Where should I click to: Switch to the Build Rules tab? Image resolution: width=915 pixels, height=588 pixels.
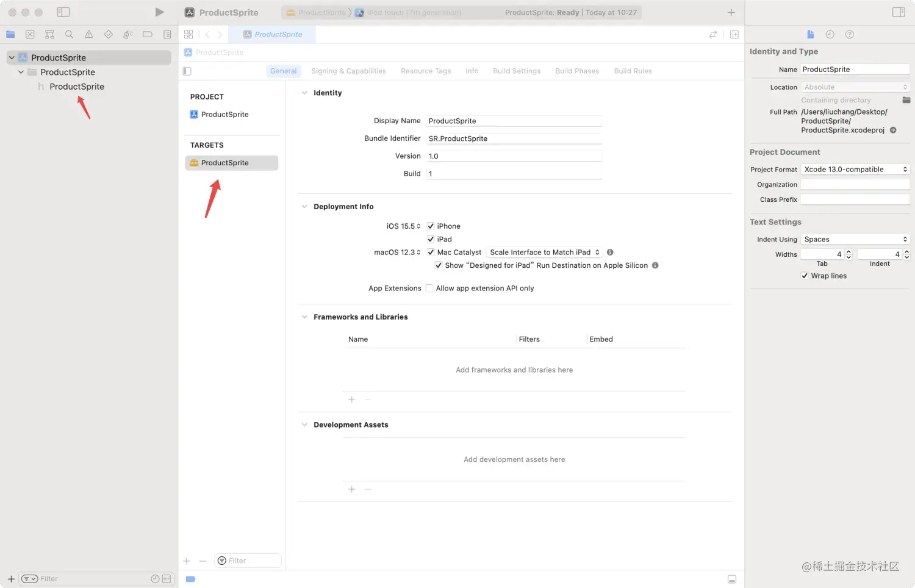coord(633,71)
